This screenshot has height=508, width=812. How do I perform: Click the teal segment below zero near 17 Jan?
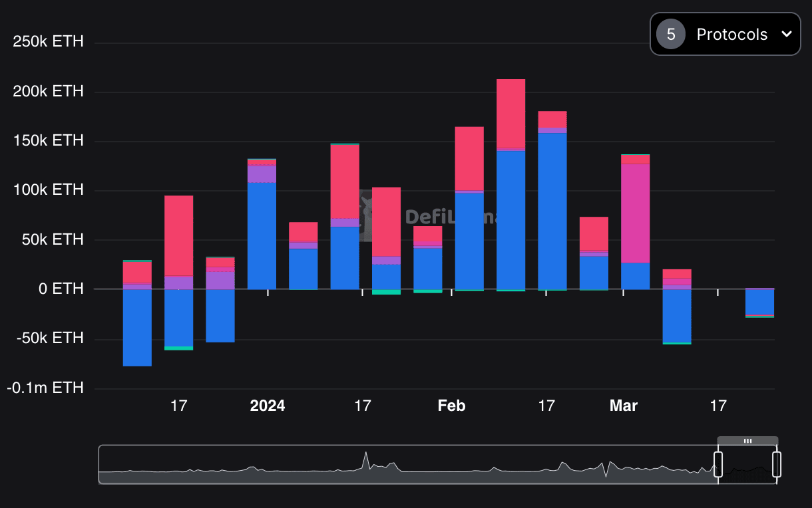386,292
